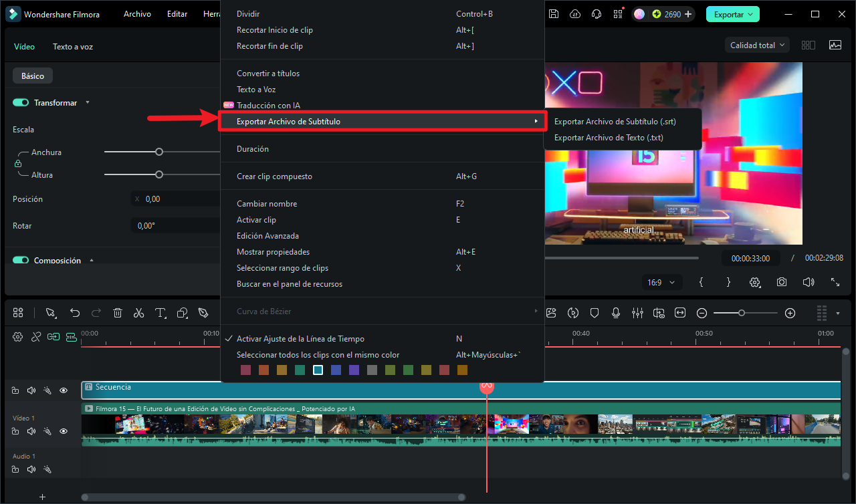
Task: Open Exportar Archivo de Subtítulo submenu
Action: (382, 121)
